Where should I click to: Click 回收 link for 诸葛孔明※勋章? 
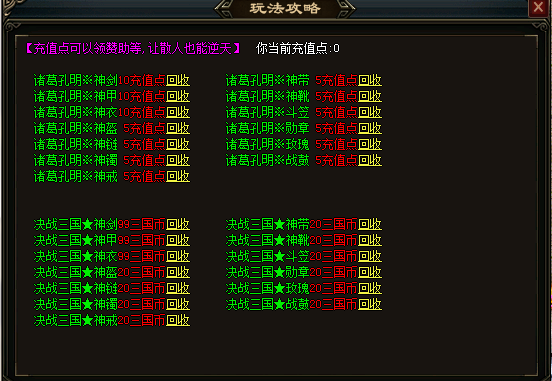(370, 129)
